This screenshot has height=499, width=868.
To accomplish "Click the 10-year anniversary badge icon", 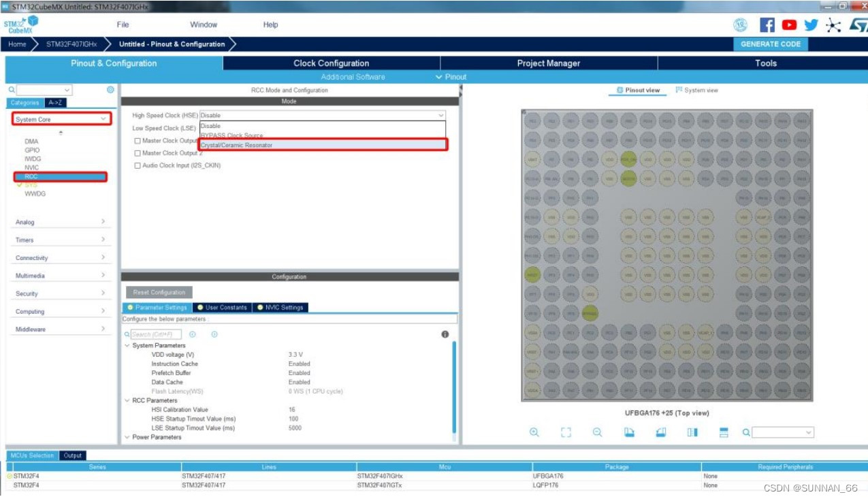I will pyautogui.click(x=741, y=25).
